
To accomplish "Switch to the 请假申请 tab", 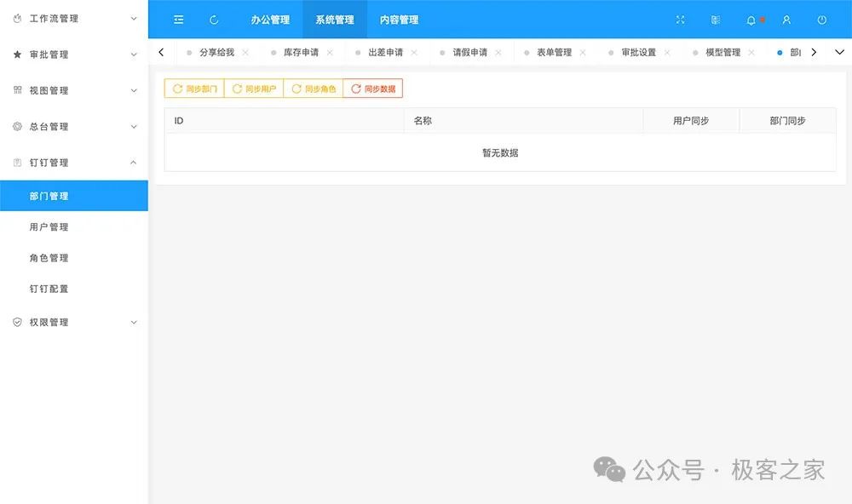I will tap(470, 52).
